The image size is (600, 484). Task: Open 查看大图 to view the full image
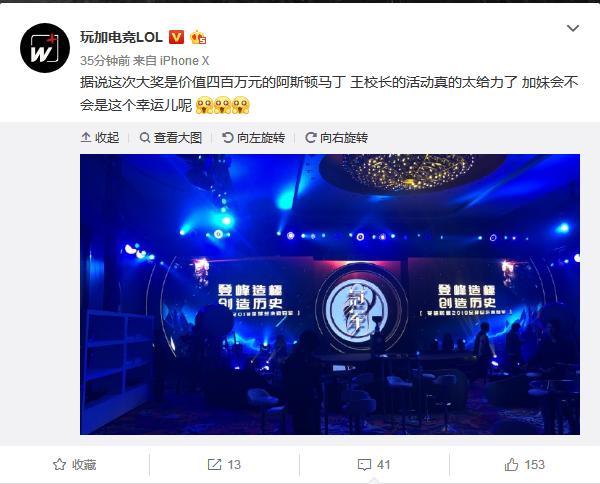click(171, 137)
